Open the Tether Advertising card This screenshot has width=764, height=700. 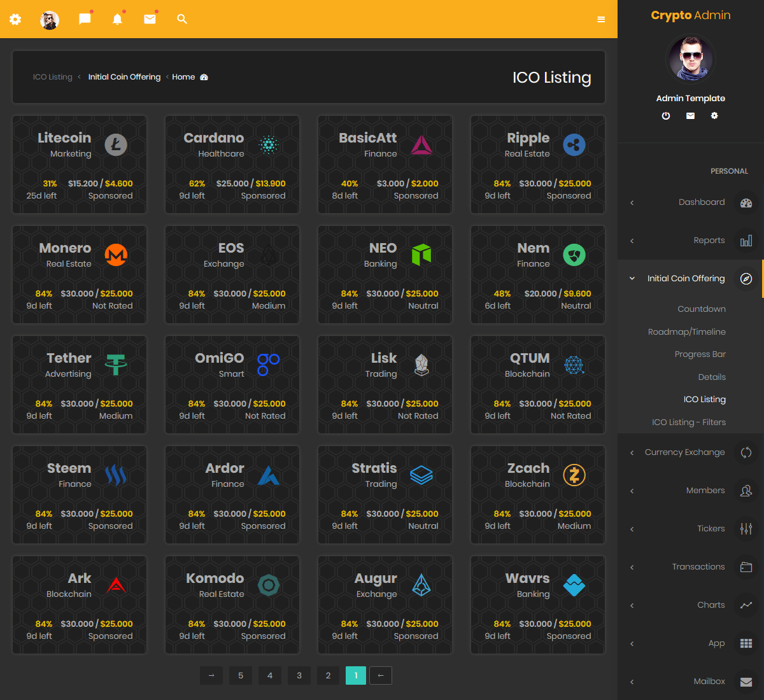80,384
